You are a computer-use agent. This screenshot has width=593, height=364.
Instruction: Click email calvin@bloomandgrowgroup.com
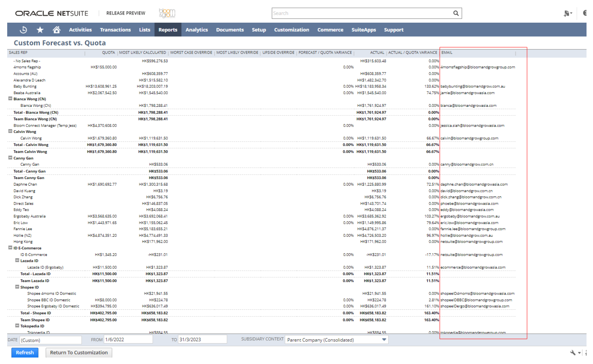(x=469, y=138)
